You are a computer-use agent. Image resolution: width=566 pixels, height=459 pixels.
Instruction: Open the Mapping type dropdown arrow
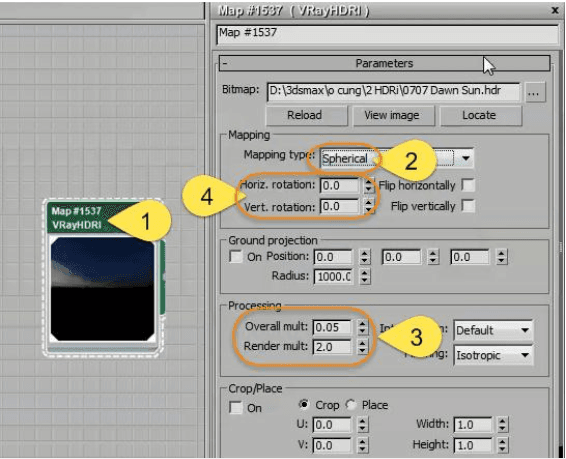point(466,158)
